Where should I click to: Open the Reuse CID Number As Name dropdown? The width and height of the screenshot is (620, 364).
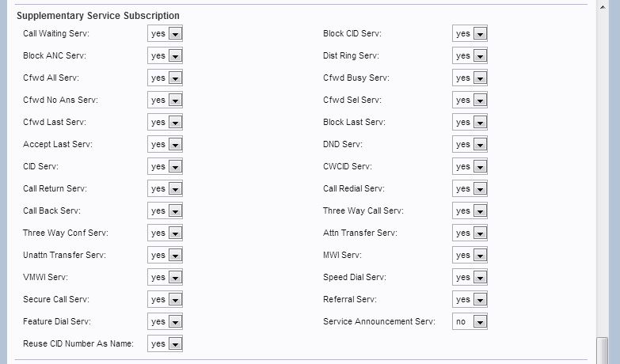click(165, 344)
